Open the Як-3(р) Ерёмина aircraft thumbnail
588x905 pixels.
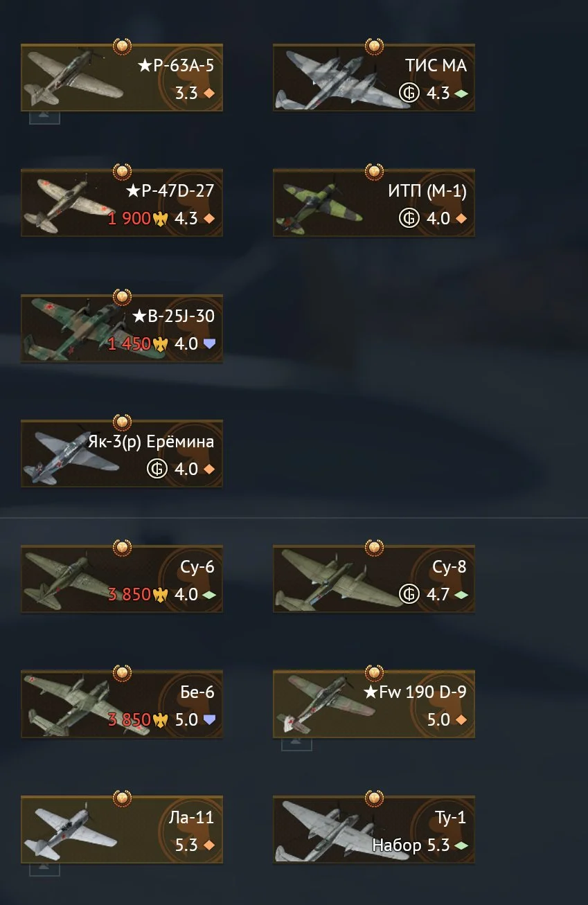(69, 455)
